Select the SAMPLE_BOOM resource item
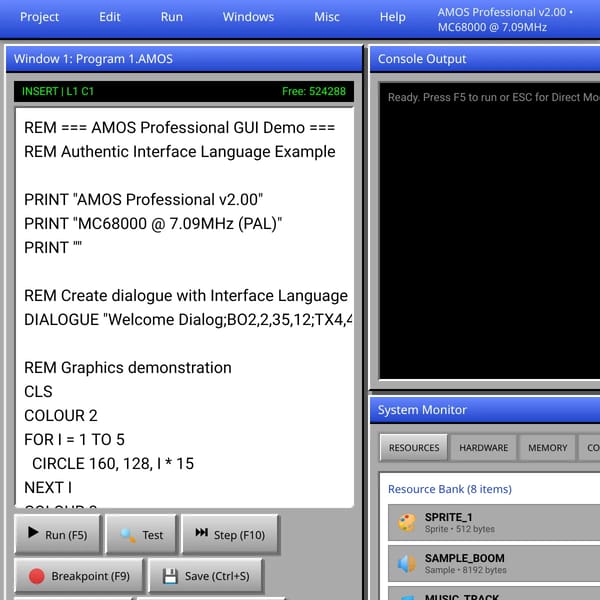 coord(494,563)
